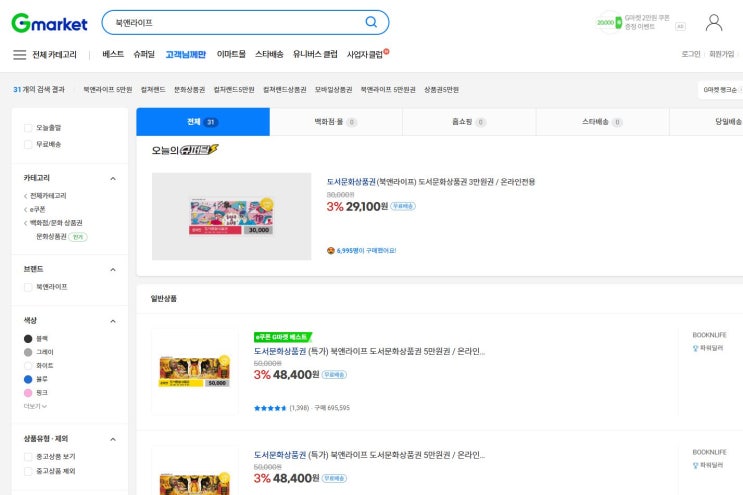
Task: Open the 도서문화상품권 3만원권 title link
Action: [x=431, y=182]
